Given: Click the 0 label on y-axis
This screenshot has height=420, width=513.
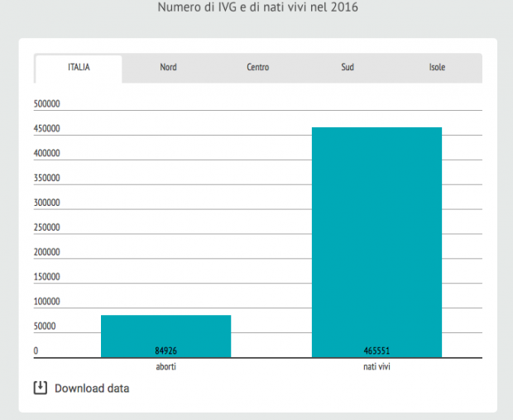Looking at the screenshot, I should pos(36,351).
